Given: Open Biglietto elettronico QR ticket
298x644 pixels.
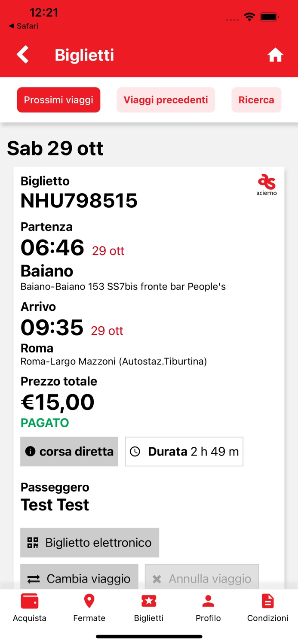Looking at the screenshot, I should [89, 543].
